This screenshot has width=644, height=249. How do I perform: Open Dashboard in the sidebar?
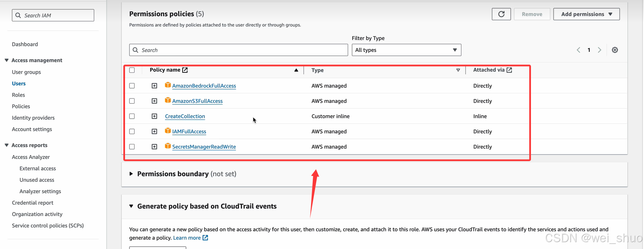coord(25,44)
